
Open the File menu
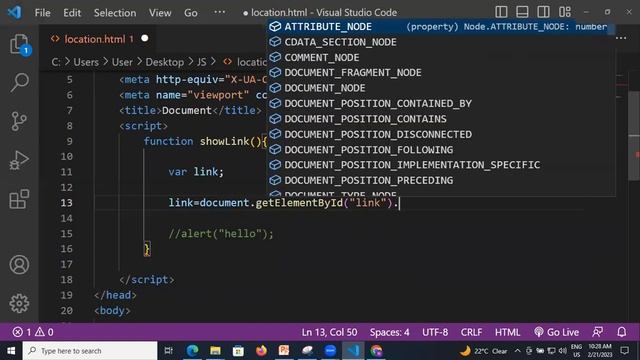pos(42,13)
